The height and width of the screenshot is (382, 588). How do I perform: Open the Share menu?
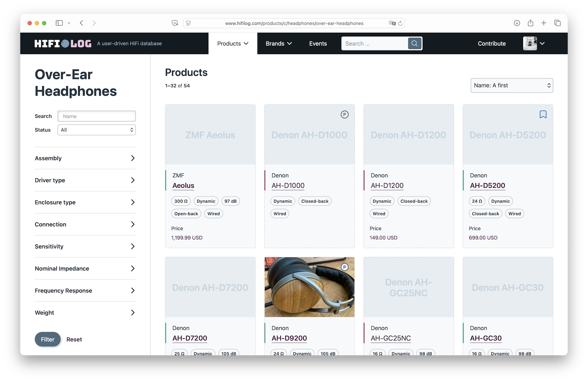pos(530,23)
